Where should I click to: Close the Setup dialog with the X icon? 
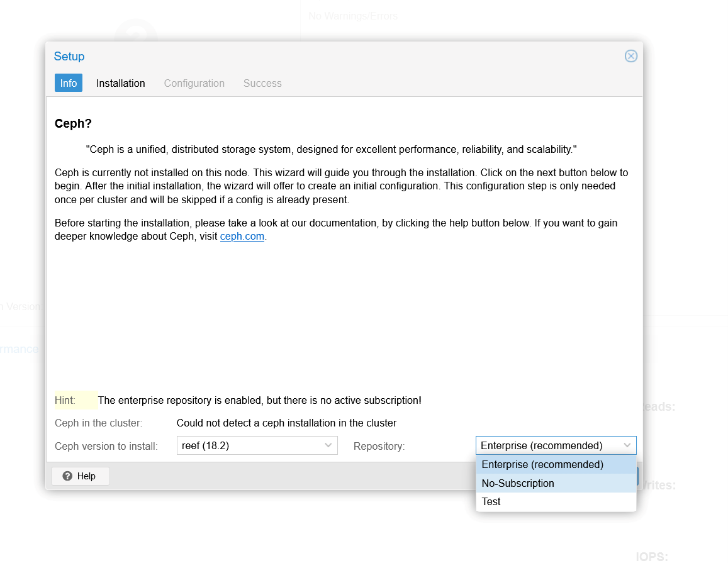[x=630, y=56]
